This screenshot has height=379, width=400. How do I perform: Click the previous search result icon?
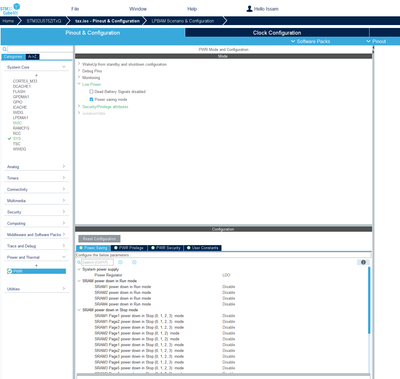pos(121,262)
